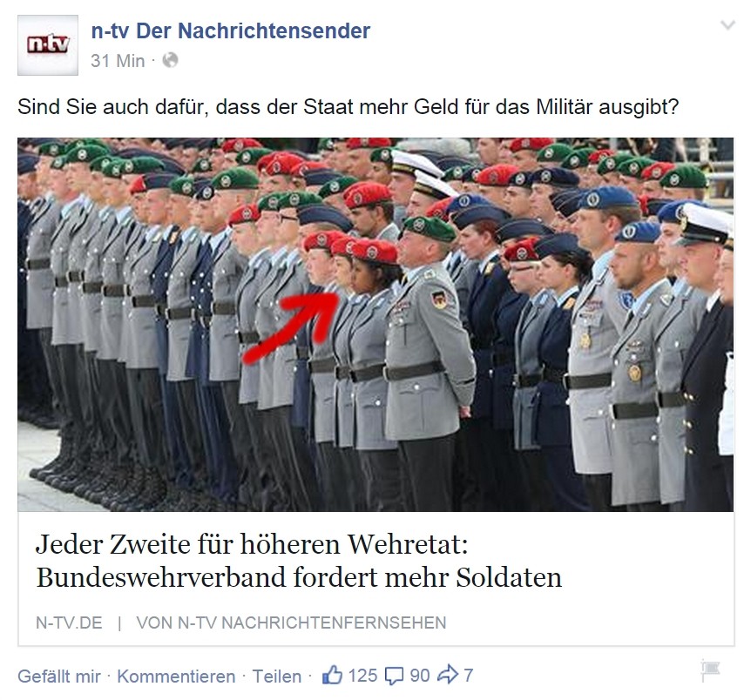Expand the post options chevron menu
Screen dimensions: 751x700
[x=727, y=25]
